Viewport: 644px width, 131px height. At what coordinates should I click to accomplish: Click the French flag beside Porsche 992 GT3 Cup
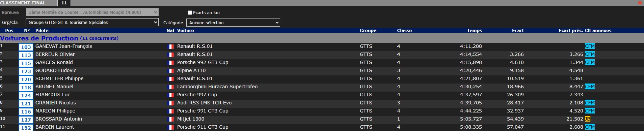(170, 63)
